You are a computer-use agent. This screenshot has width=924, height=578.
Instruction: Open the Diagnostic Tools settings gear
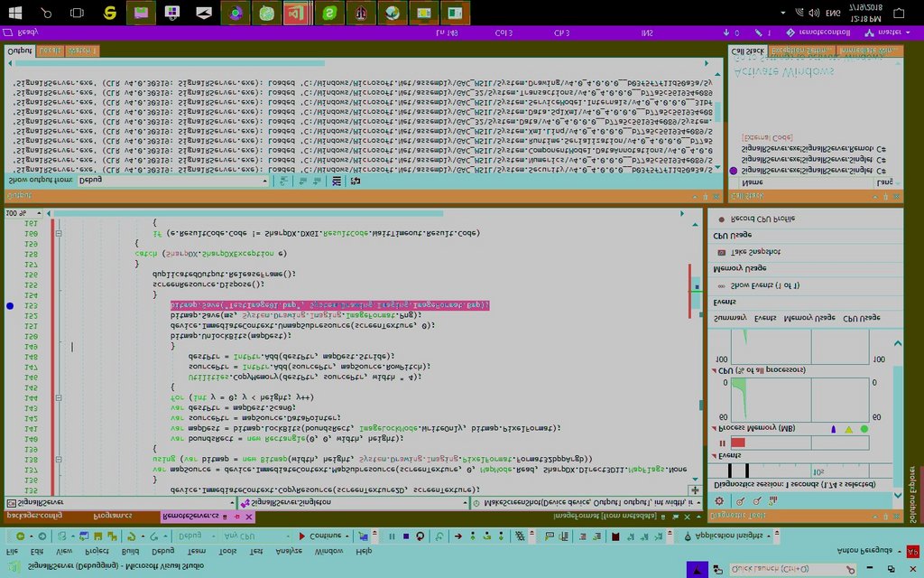pos(719,500)
